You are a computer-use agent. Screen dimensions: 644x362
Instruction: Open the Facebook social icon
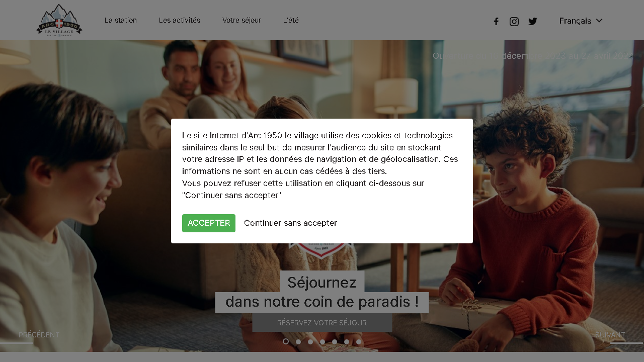pos(496,21)
